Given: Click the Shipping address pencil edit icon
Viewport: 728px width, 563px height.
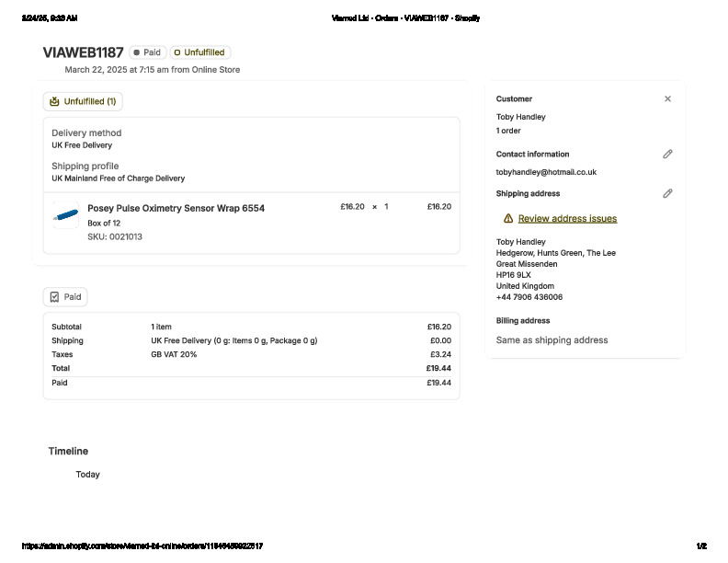Looking at the screenshot, I should coord(667,194).
